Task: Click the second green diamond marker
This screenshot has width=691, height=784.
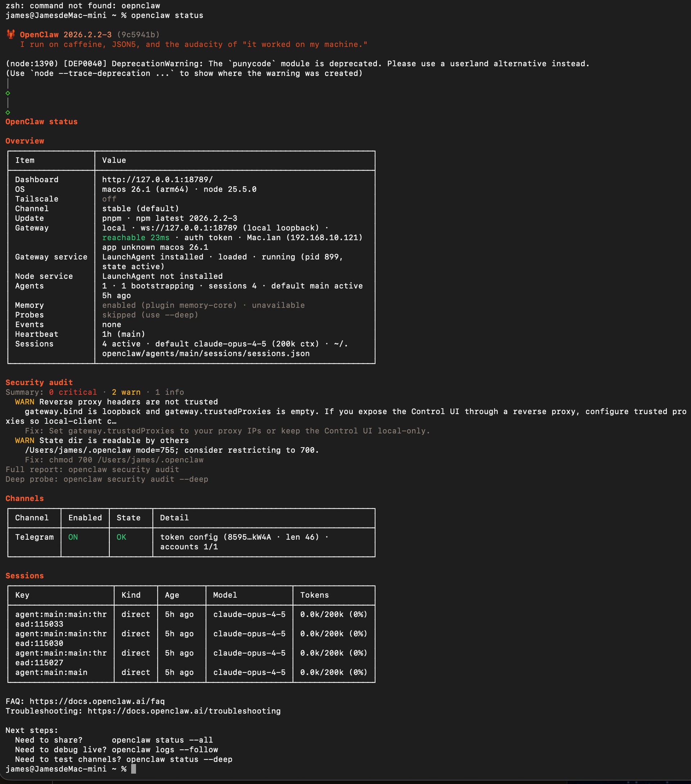Action: (8, 112)
